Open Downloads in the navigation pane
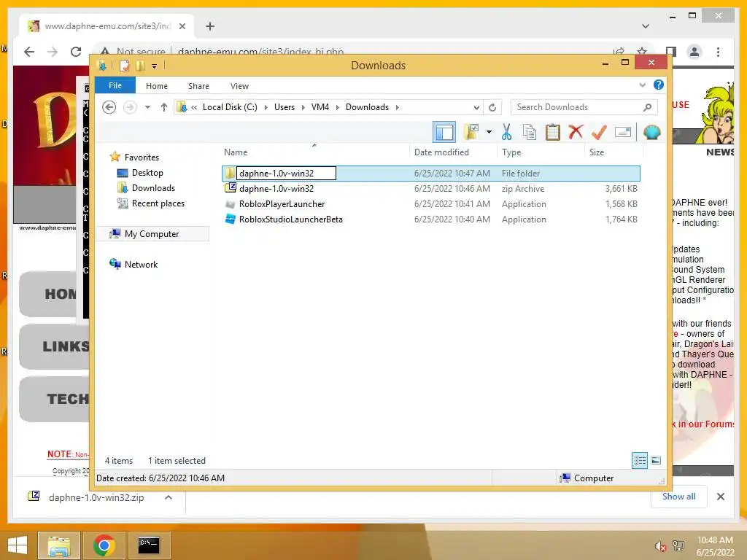 [153, 187]
